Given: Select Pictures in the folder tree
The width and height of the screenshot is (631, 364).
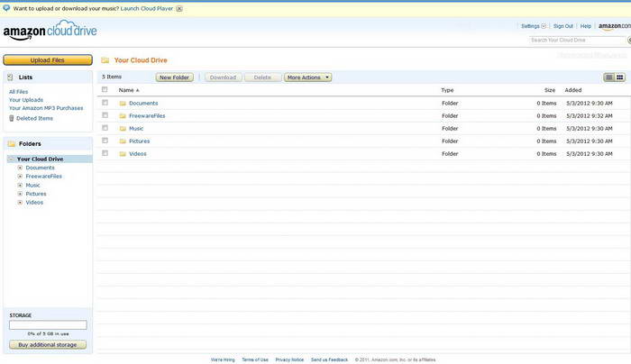Looking at the screenshot, I should [x=36, y=194].
